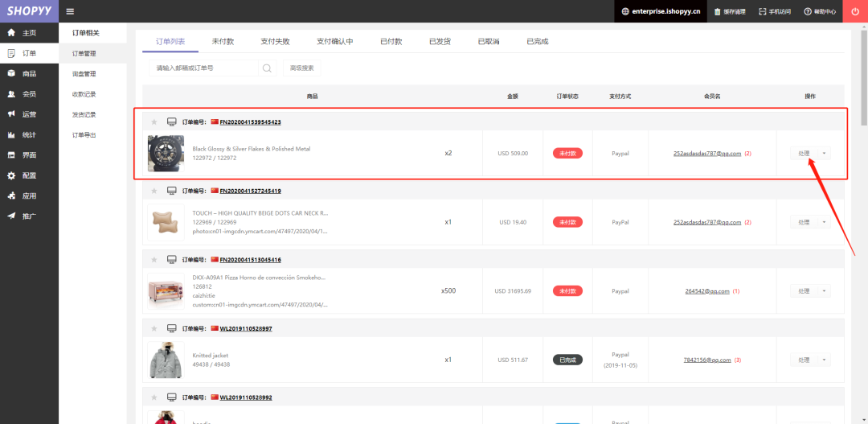Switch to the 未付款 tab

[x=223, y=42]
